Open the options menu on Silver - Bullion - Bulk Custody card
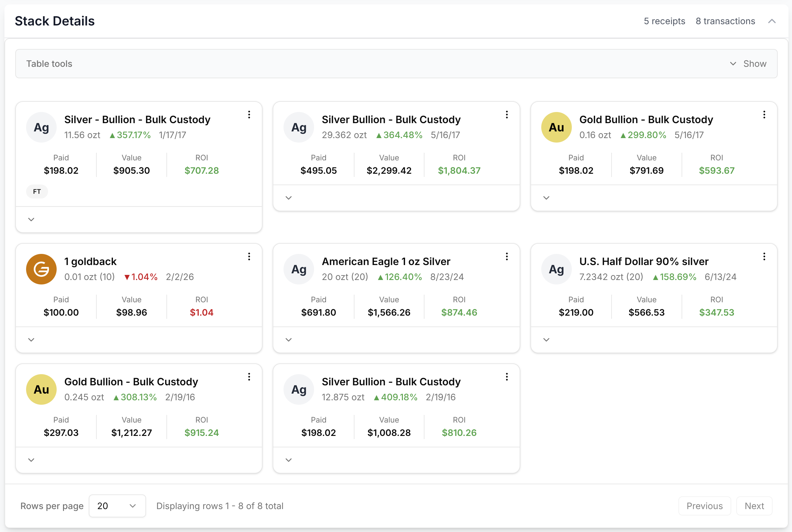Image resolution: width=792 pixels, height=532 pixels. (249, 115)
